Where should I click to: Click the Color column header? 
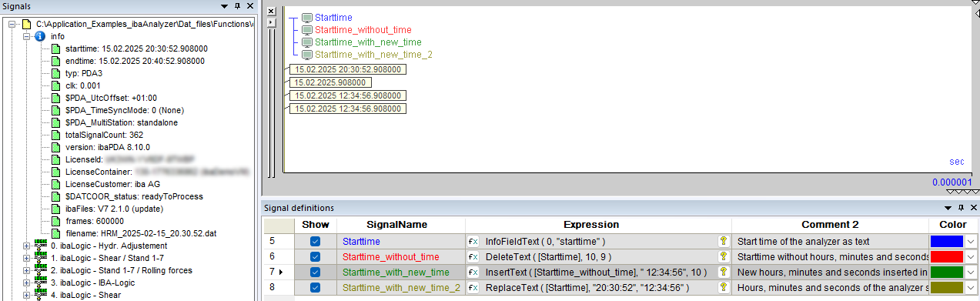(953, 225)
